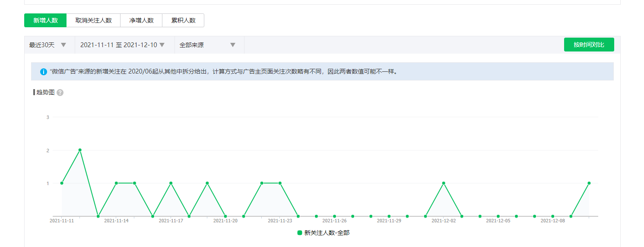
Task: Select the 新增人数 tab
Action: [x=45, y=20]
